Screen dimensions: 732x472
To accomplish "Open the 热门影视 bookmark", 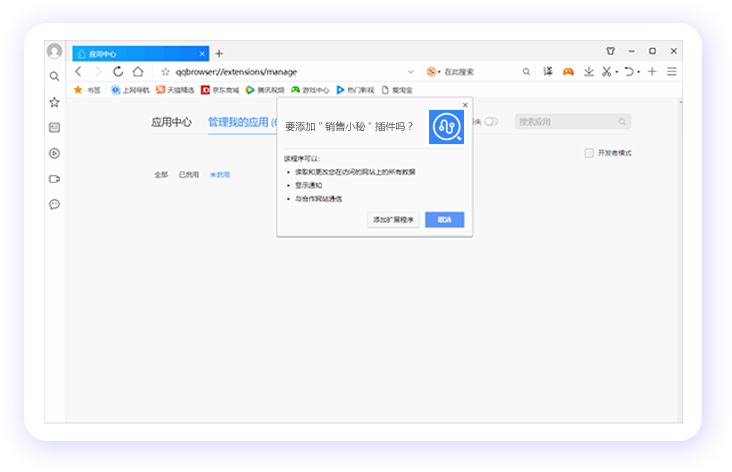I will [x=355, y=90].
